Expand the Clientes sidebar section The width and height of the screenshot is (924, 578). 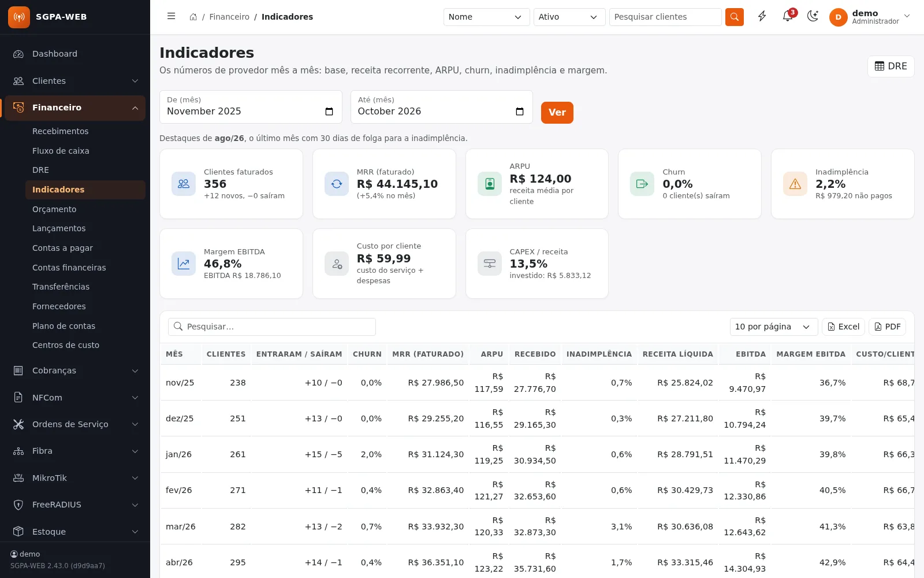(x=75, y=81)
